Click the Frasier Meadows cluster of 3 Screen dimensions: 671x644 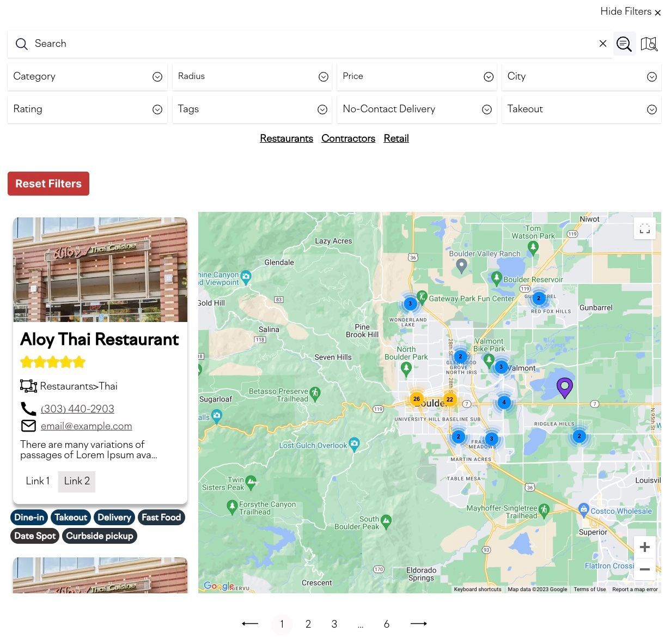[491, 439]
